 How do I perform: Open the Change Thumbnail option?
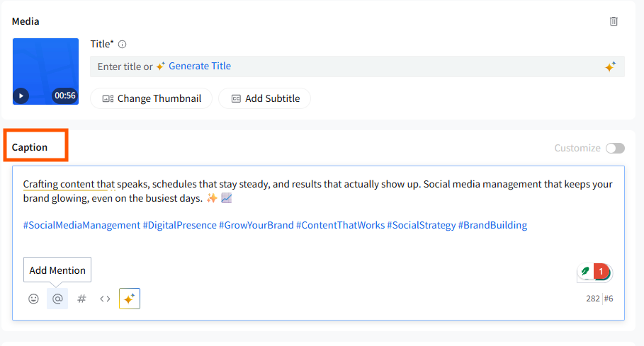(151, 98)
